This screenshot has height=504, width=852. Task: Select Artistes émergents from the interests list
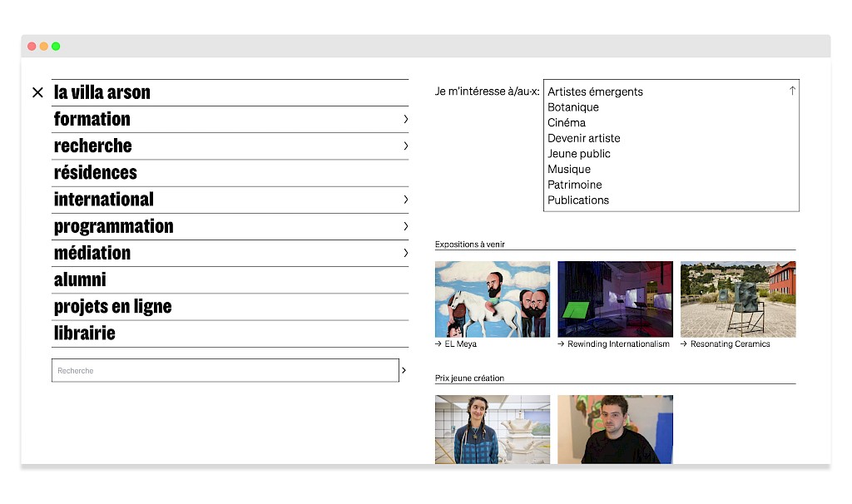595,92
